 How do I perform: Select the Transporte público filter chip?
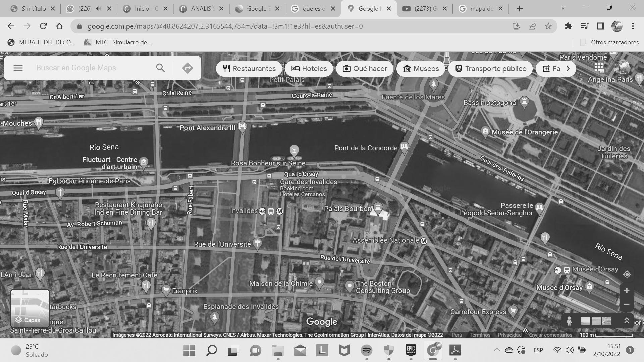point(490,69)
